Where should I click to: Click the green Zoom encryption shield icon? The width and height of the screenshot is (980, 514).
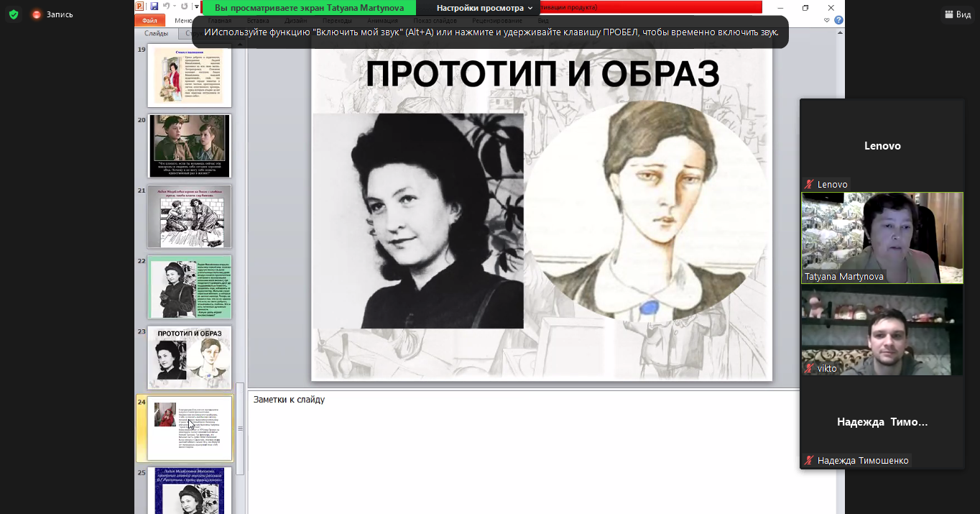14,14
